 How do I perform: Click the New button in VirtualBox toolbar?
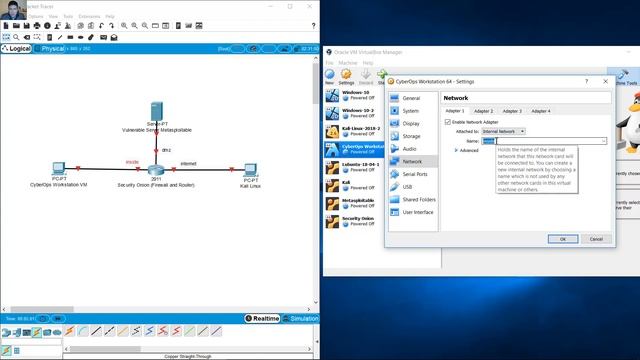tap(330, 77)
